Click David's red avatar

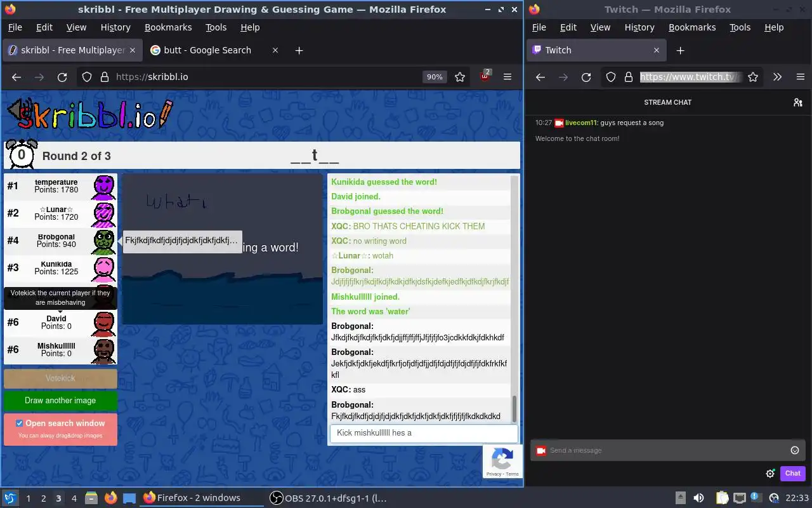point(104,323)
